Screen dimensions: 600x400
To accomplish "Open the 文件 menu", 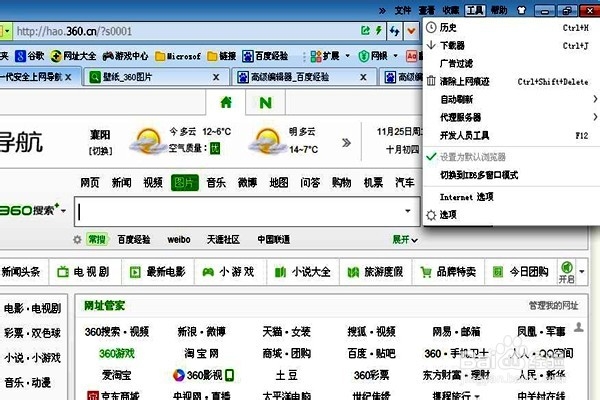I will 403,10.
